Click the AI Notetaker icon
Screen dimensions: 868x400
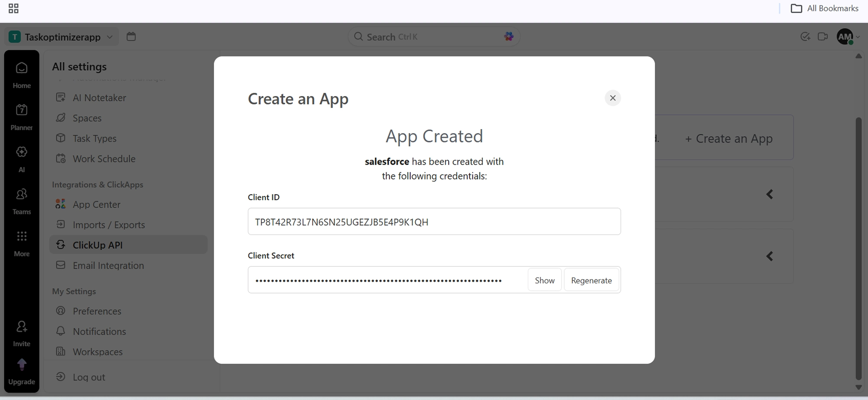[x=61, y=98]
